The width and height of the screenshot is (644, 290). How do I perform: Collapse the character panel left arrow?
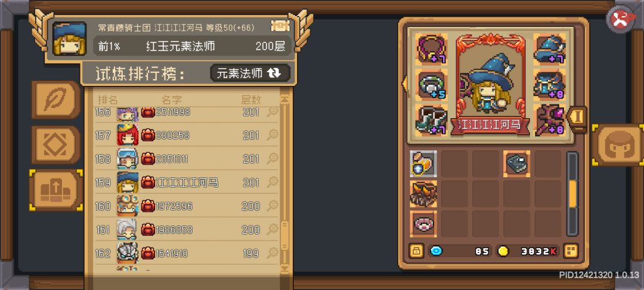coord(404,83)
